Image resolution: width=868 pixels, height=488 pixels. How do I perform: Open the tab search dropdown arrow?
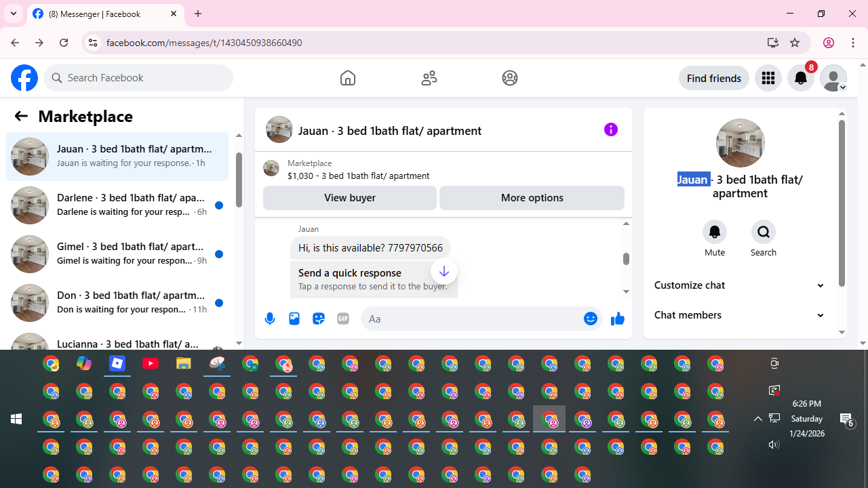(14, 14)
